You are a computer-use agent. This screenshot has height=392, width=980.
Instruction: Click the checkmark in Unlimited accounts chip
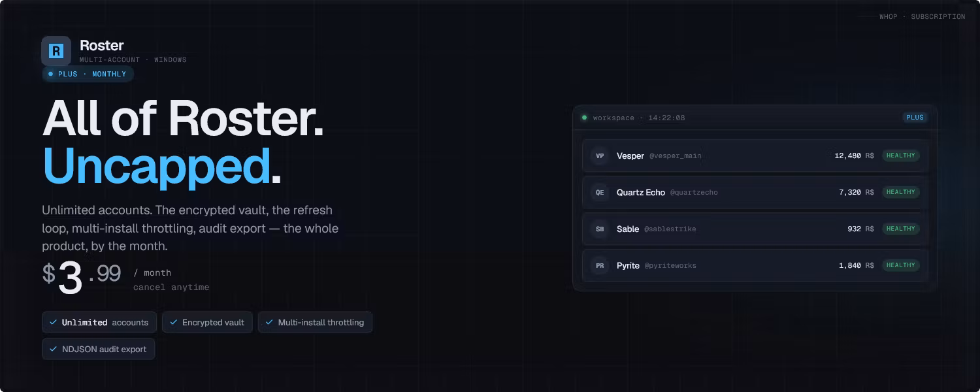point(53,322)
